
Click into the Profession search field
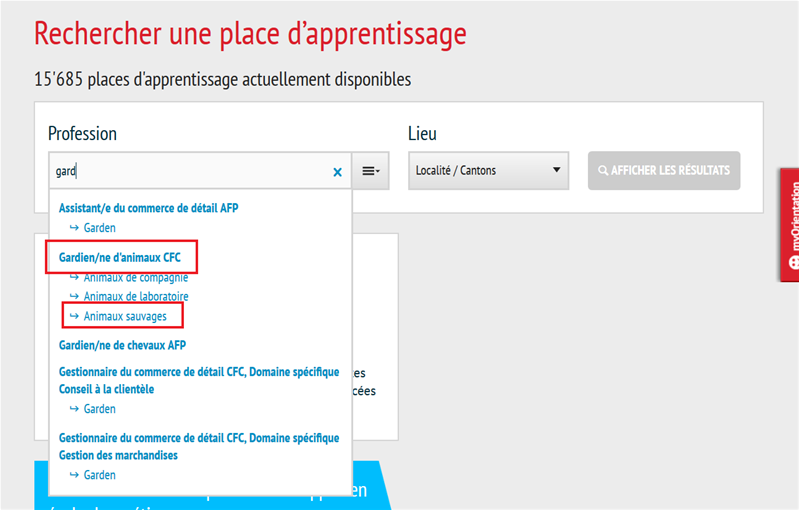pyautogui.click(x=190, y=171)
